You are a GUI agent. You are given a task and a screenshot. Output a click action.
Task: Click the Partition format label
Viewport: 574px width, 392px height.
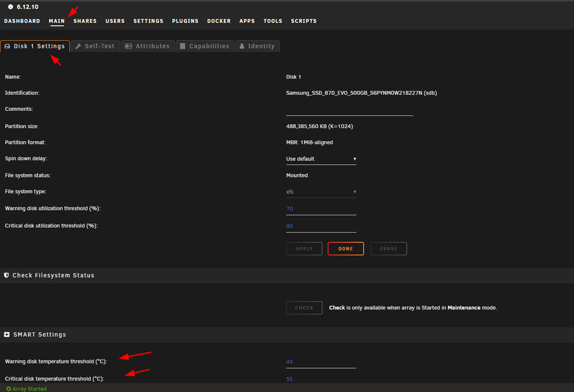pos(25,142)
